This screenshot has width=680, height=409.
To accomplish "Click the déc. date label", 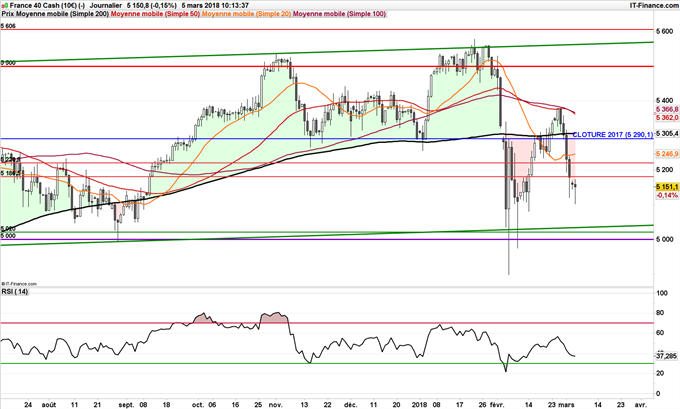I will point(350,405).
